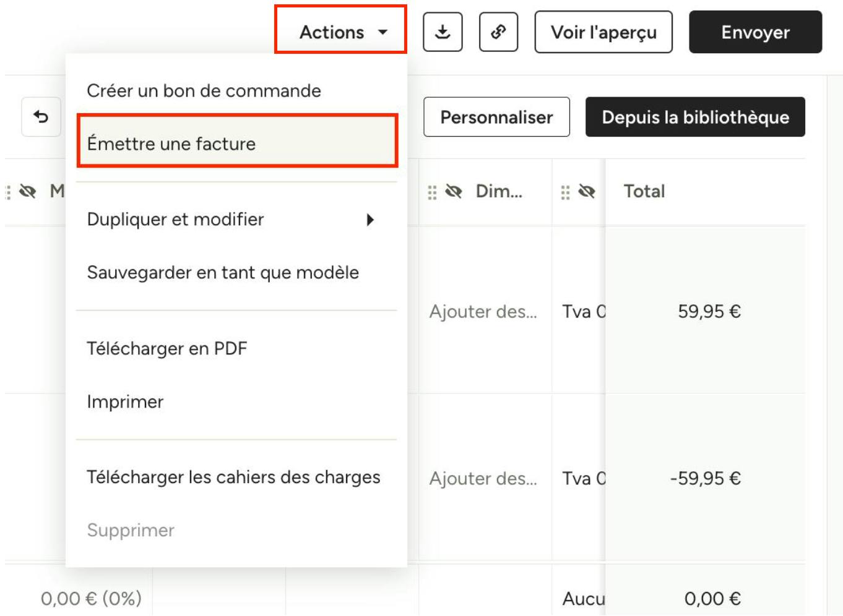This screenshot has height=616, width=843.
Task: Select Émettre une facture
Action: [237, 143]
